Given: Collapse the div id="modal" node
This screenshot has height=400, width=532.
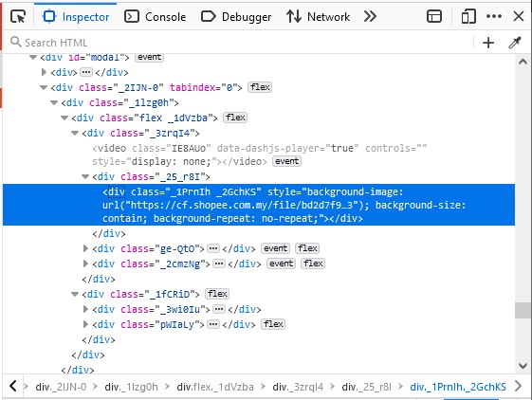Looking at the screenshot, I should pyautogui.click(x=33, y=57).
